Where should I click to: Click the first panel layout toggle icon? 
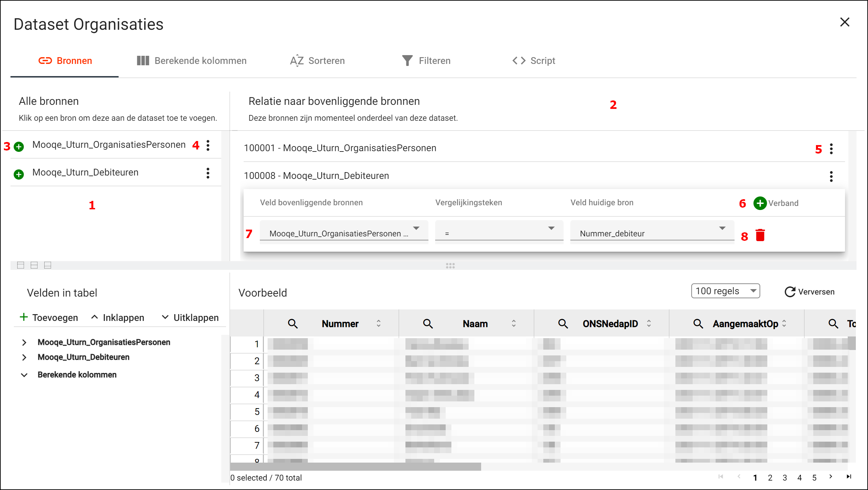21,265
